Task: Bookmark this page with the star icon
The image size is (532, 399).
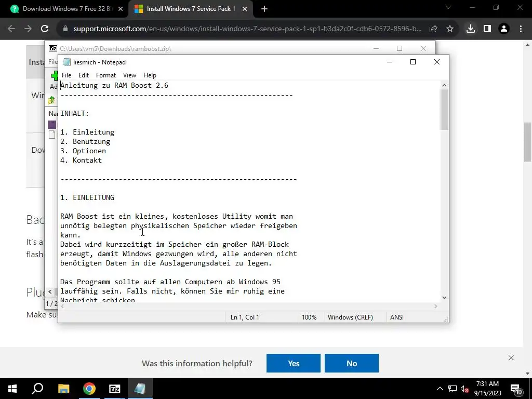Action: (450, 29)
